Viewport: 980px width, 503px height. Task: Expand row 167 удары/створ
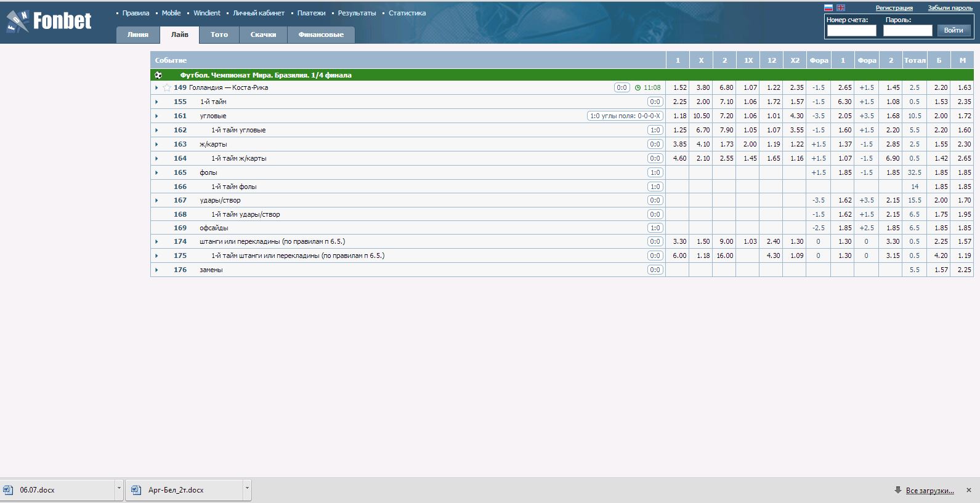click(156, 200)
